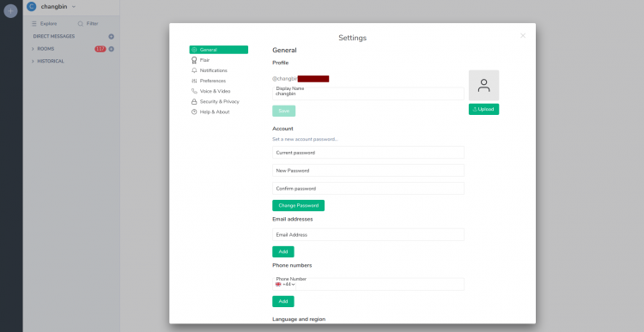The height and width of the screenshot is (332, 644).
Task: Click the Change Password button
Action: point(298,206)
